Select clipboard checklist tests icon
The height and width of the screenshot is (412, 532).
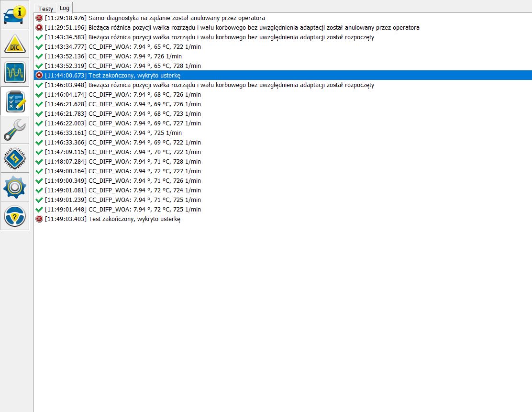tap(15, 101)
